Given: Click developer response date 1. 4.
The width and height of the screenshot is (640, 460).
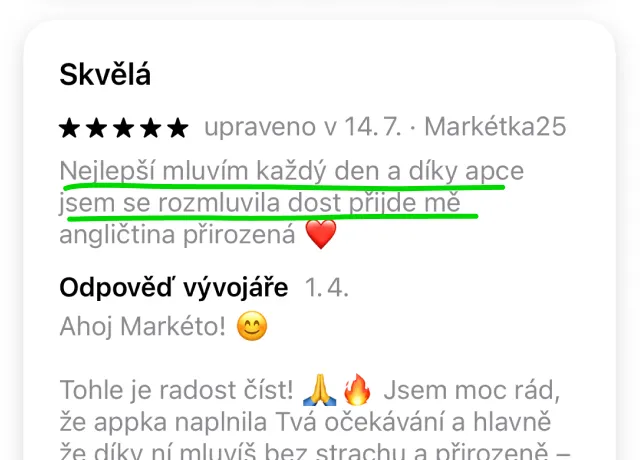Looking at the screenshot, I should pos(327,288).
